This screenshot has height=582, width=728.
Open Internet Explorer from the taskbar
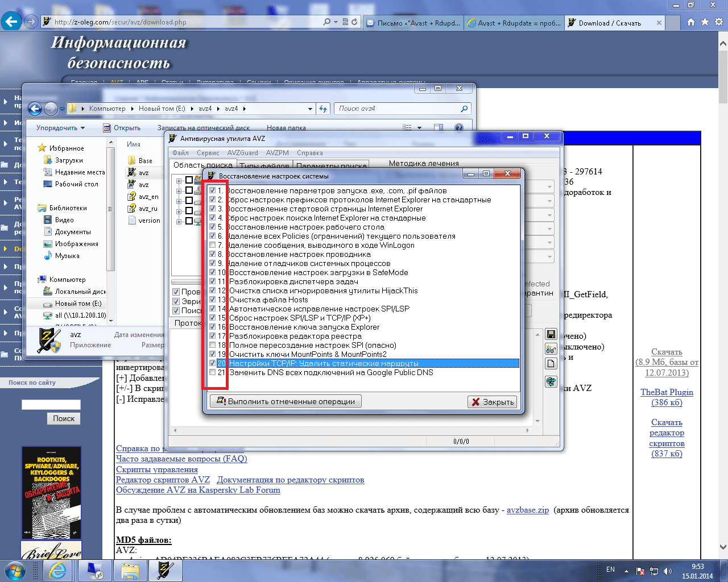coord(57,570)
